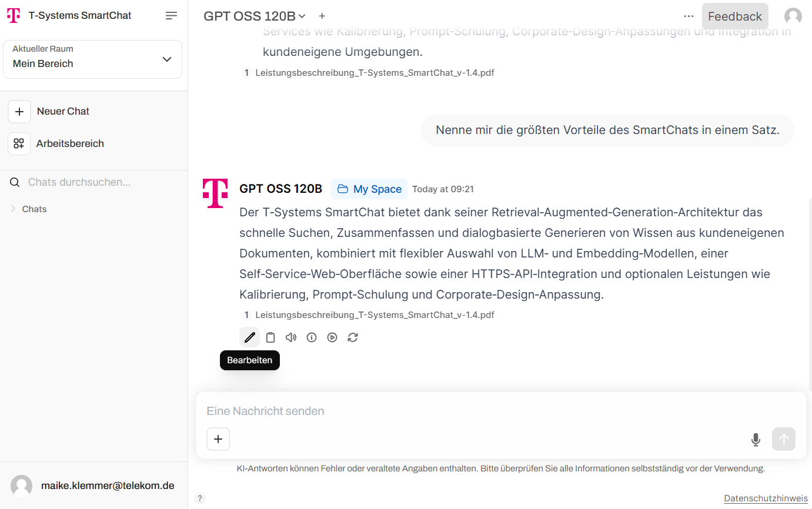Add another model with the plus icon
812x509 pixels.
[322, 16]
